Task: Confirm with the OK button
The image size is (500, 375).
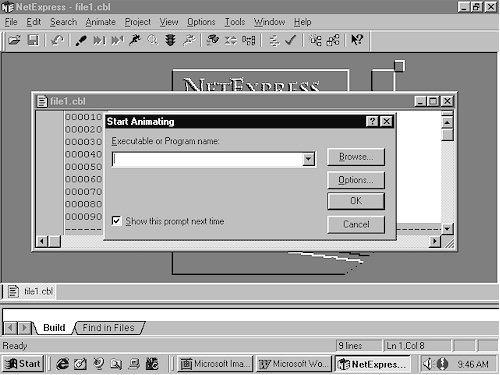Action: tap(356, 201)
